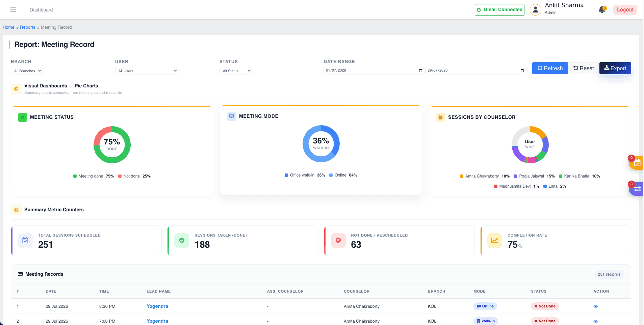Click the LEAD NAME column header
The width and height of the screenshot is (644, 325).
click(159, 291)
